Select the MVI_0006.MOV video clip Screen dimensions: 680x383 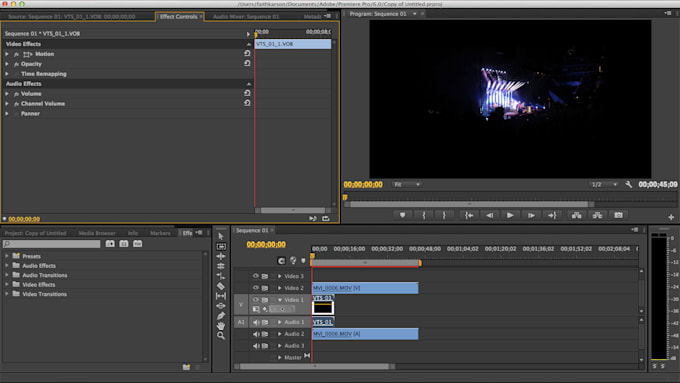click(365, 288)
